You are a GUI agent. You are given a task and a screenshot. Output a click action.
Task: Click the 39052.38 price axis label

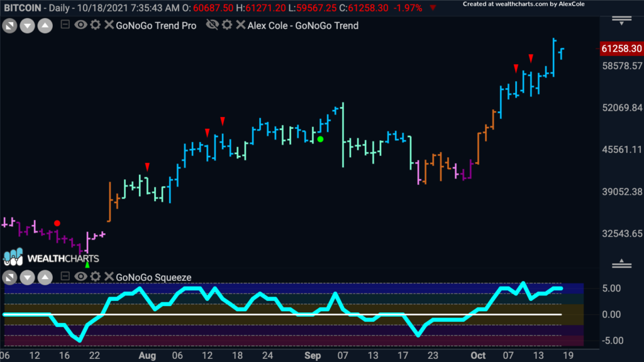tap(622, 192)
